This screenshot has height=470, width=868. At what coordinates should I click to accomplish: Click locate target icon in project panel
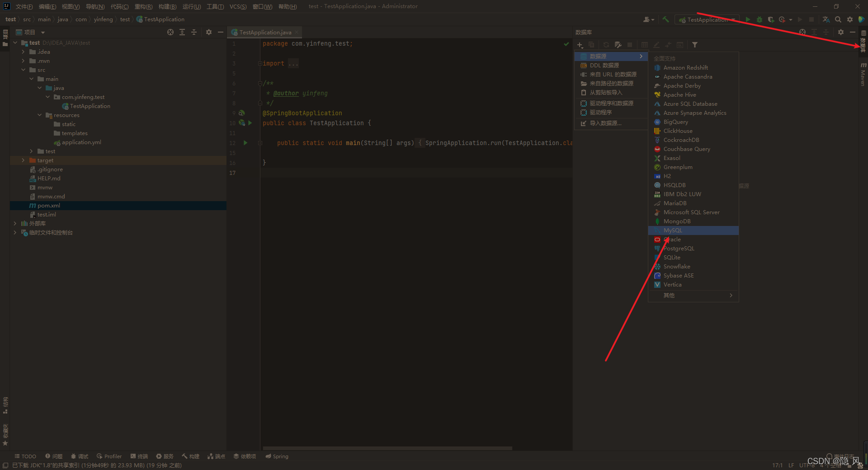coord(170,32)
